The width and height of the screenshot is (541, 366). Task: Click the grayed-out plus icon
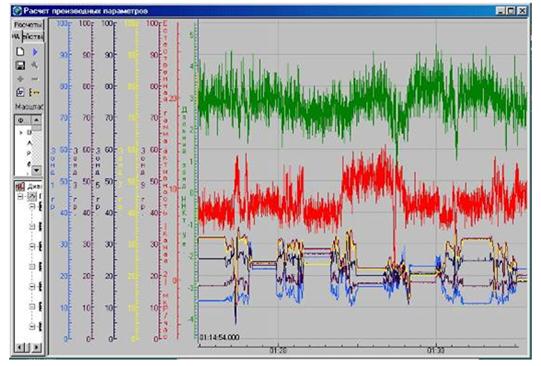(20, 79)
